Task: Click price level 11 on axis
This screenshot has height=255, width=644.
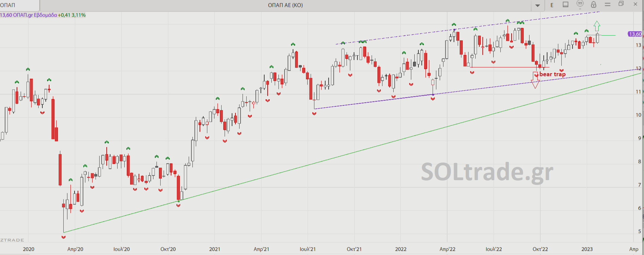Action: tap(638, 92)
